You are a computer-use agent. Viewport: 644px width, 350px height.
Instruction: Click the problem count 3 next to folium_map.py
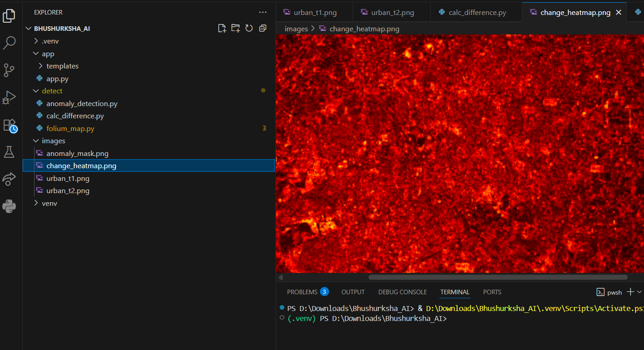[x=264, y=128]
